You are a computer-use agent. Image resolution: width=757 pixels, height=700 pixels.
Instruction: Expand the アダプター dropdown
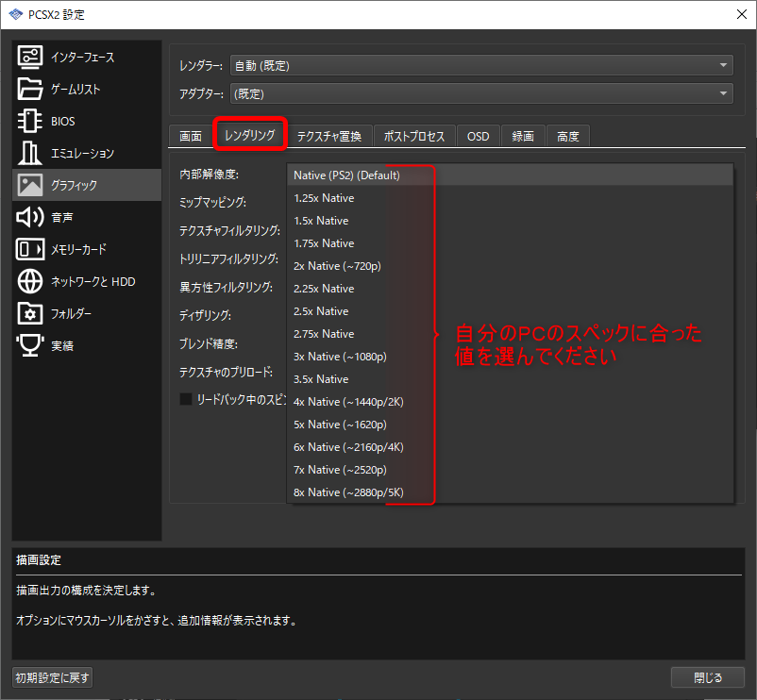pos(481,93)
